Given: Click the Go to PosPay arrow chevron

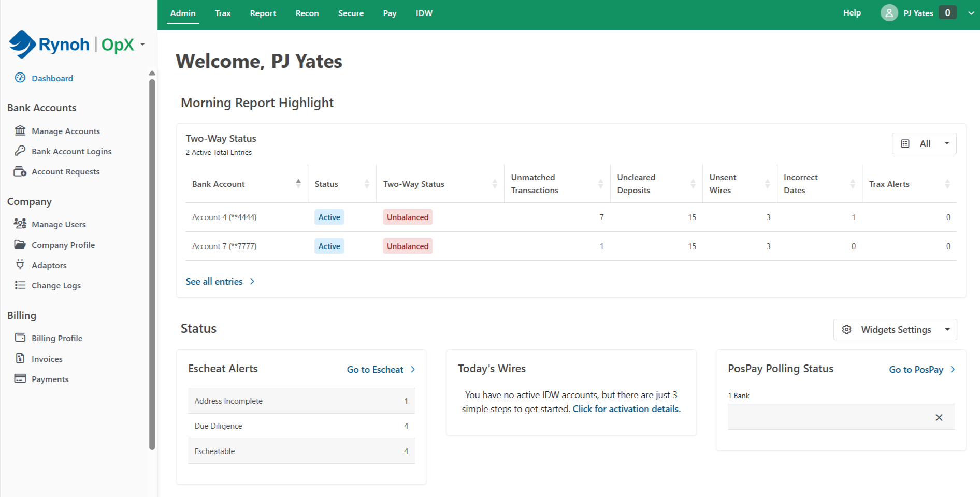Looking at the screenshot, I should click(953, 369).
